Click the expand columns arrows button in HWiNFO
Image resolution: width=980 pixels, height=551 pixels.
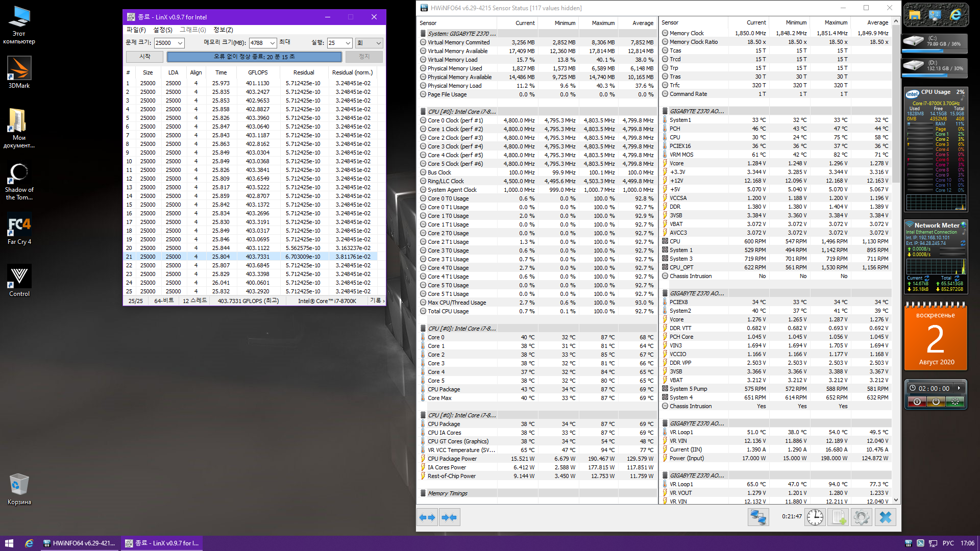427,517
